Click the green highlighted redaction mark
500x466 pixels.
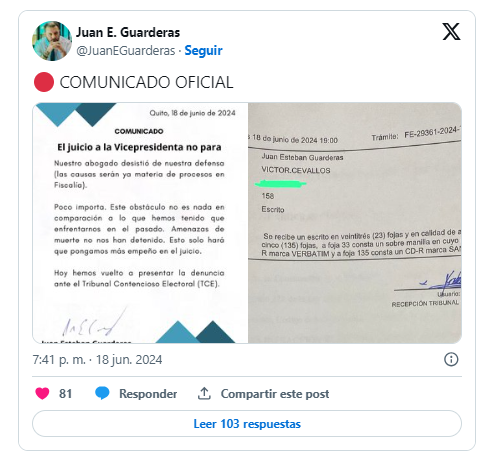click(x=280, y=183)
